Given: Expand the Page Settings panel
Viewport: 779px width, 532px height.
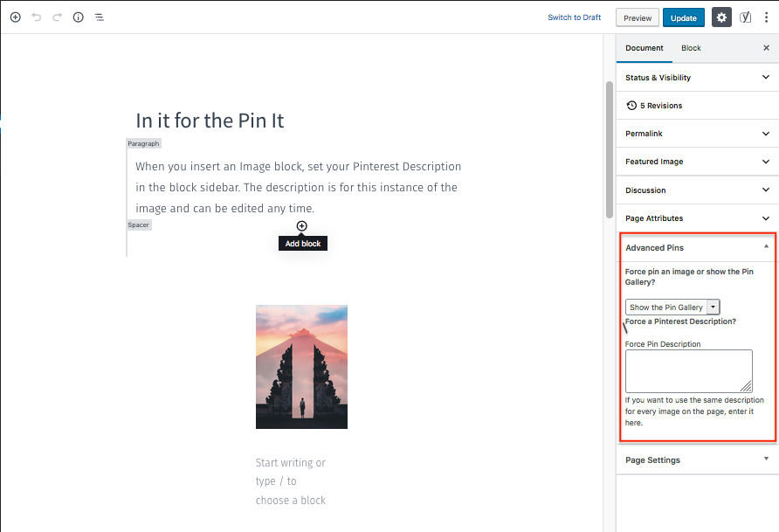Looking at the screenshot, I should click(x=697, y=460).
